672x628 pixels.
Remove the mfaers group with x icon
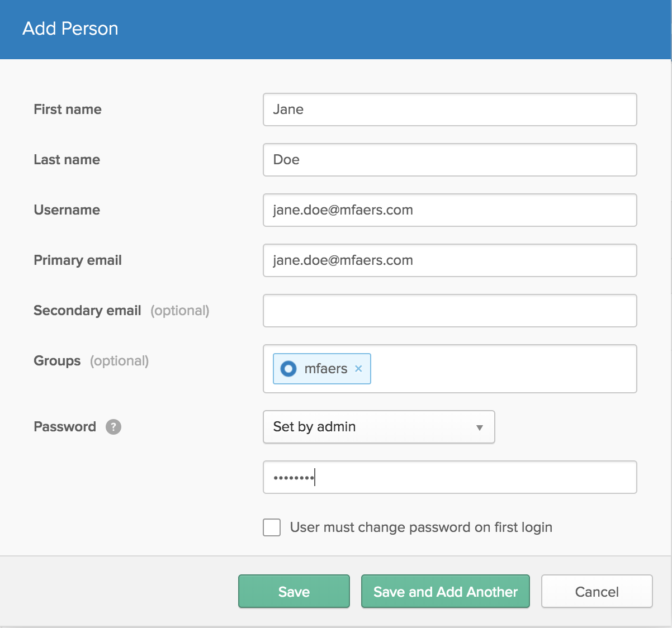pyautogui.click(x=358, y=369)
